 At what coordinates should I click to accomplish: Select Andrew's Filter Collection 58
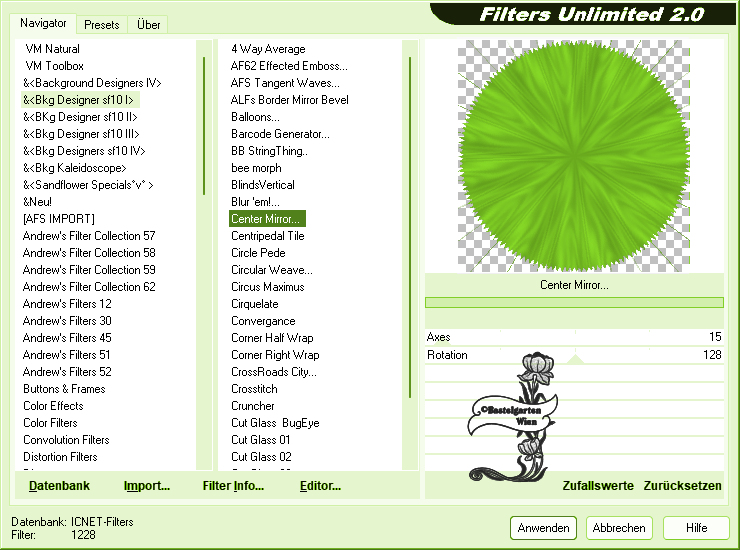tap(89, 253)
